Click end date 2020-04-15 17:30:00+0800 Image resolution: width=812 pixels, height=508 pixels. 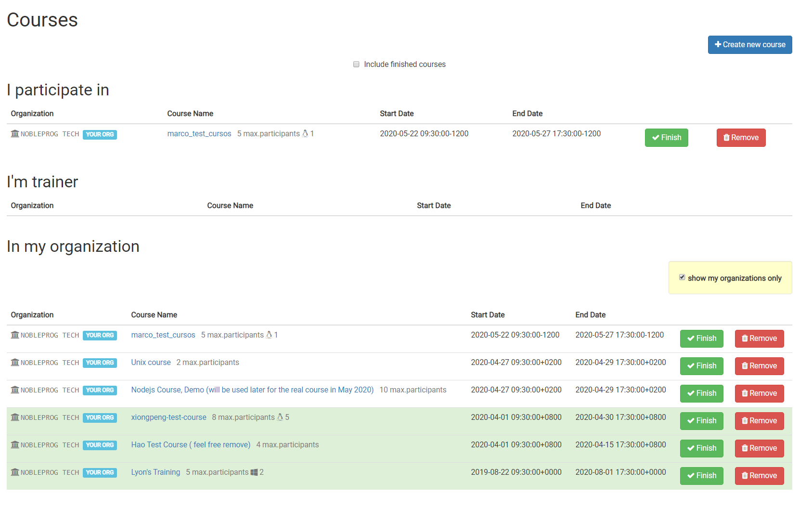pos(621,445)
